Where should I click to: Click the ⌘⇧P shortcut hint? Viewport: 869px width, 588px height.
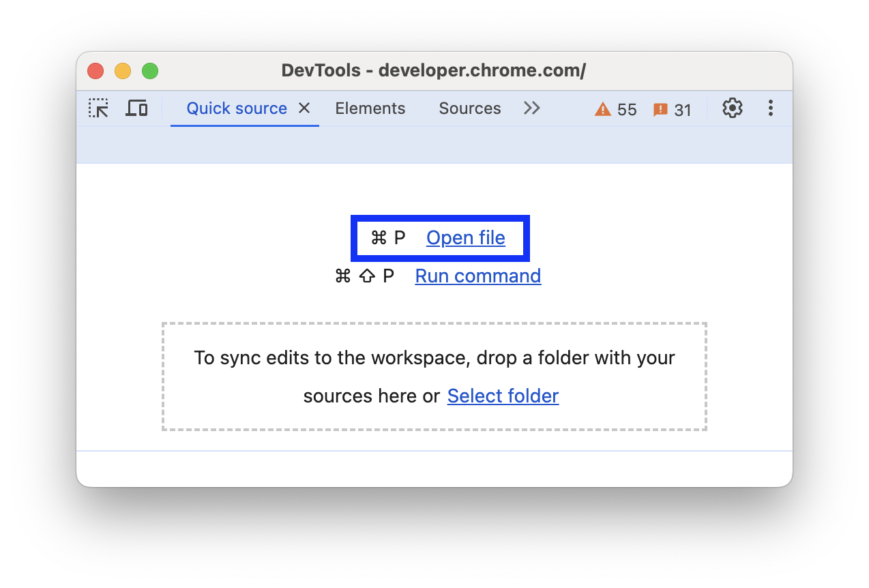[x=366, y=276]
